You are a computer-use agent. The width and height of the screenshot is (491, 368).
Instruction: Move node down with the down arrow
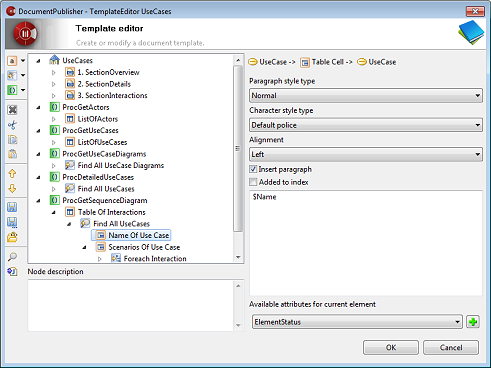(x=12, y=189)
